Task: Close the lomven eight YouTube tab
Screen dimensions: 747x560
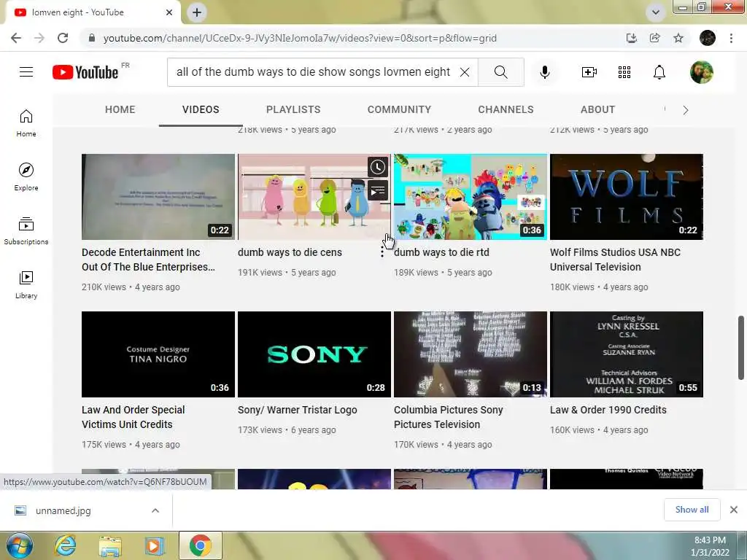Action: tap(169, 12)
